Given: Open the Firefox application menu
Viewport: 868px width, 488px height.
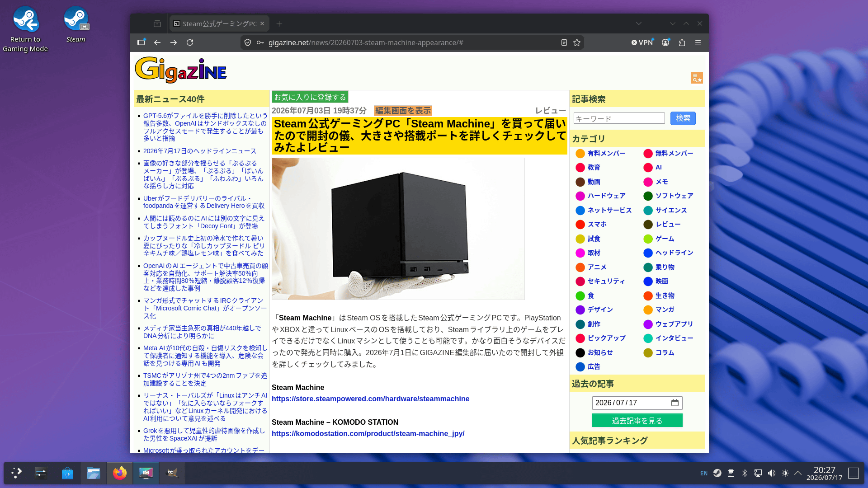Looking at the screenshot, I should (698, 42).
